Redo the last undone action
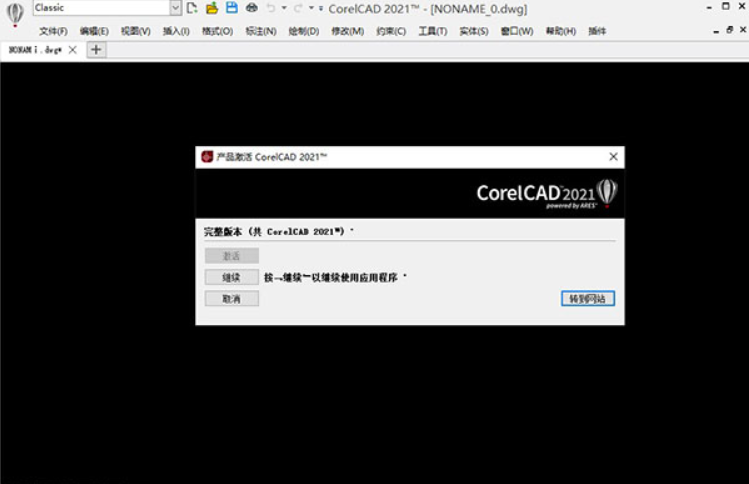 (x=298, y=8)
